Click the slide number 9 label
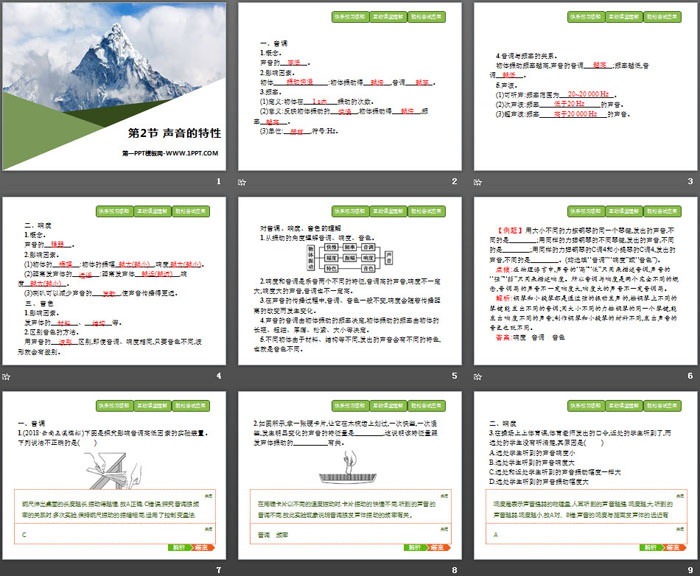Image resolution: width=700 pixels, height=576 pixels. 690,570
